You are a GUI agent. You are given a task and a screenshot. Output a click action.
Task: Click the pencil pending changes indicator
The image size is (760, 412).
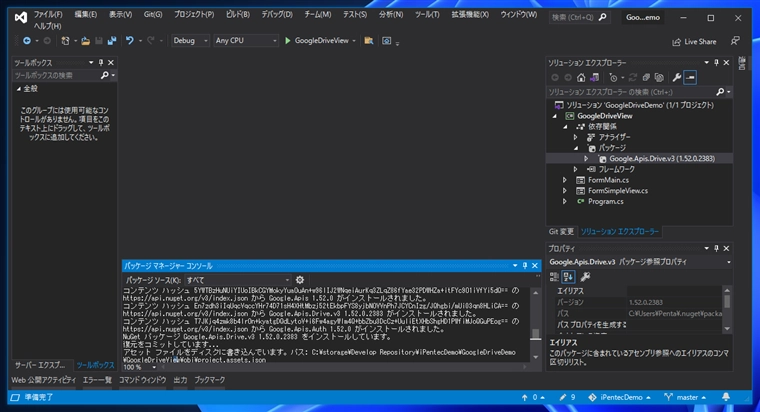[x=567, y=397]
